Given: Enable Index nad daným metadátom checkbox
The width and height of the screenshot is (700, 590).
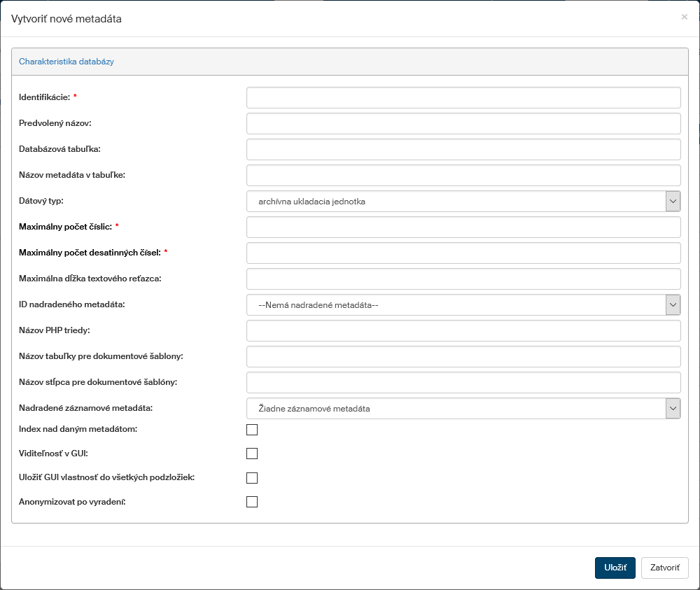Looking at the screenshot, I should [x=252, y=429].
